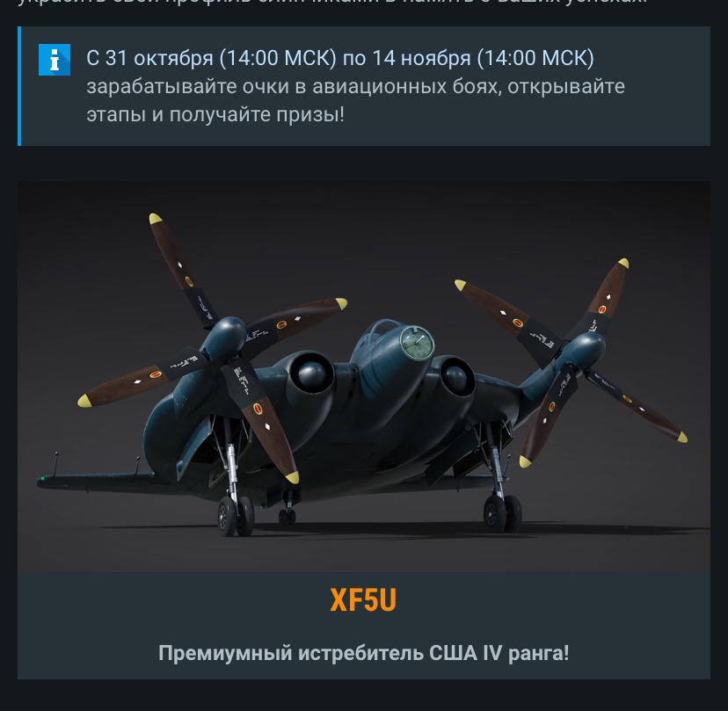
Task: Click the partially cut-off text line at top
Action: pyautogui.click(x=332, y=3)
